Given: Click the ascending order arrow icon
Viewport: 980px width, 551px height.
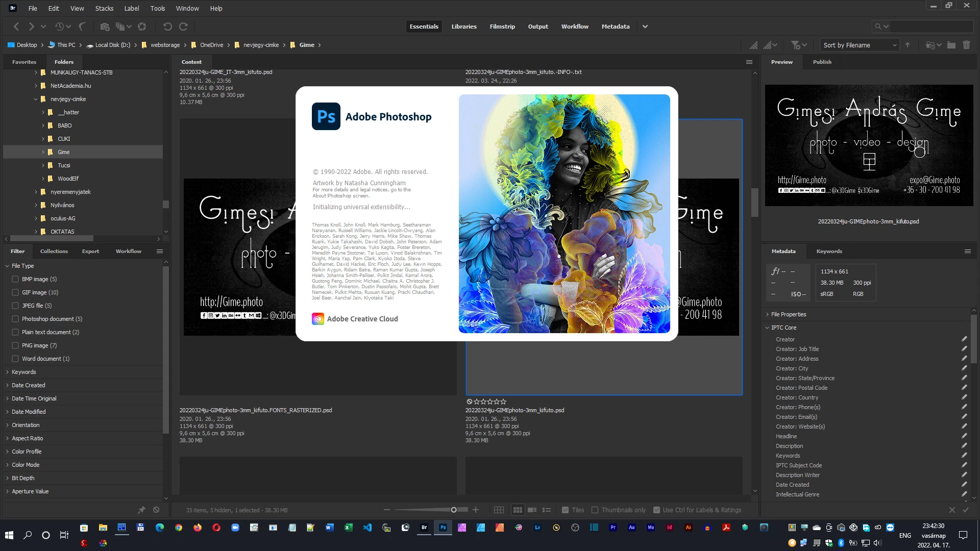Looking at the screenshot, I should 908,45.
